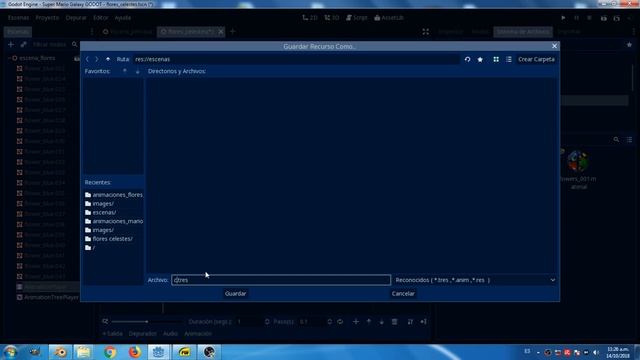
Task: Open the Animación bottom panel
Action: click(x=198, y=333)
